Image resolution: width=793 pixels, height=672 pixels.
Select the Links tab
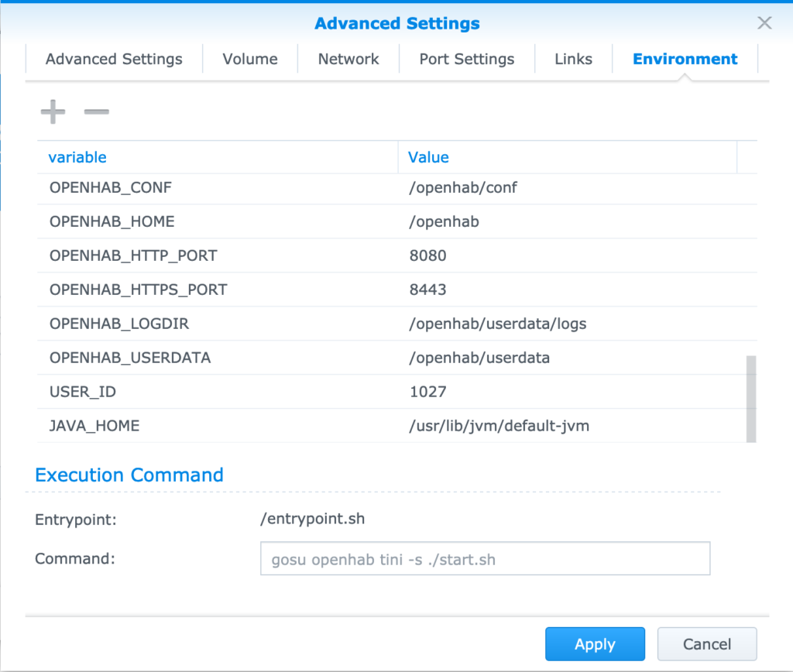click(573, 59)
